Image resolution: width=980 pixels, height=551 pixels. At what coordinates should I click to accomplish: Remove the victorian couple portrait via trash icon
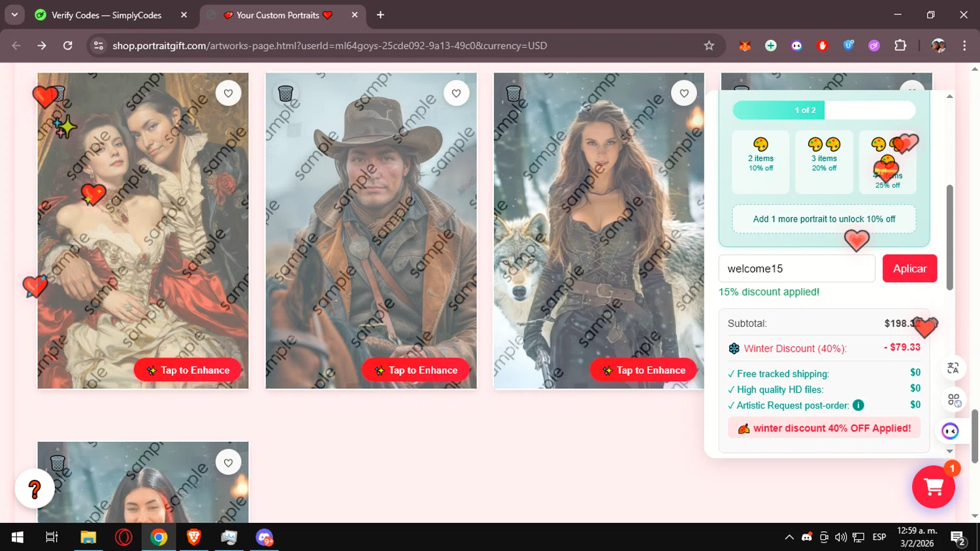57,93
